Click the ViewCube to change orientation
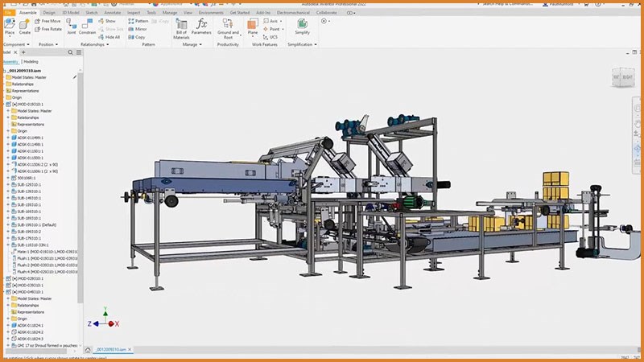 623,78
